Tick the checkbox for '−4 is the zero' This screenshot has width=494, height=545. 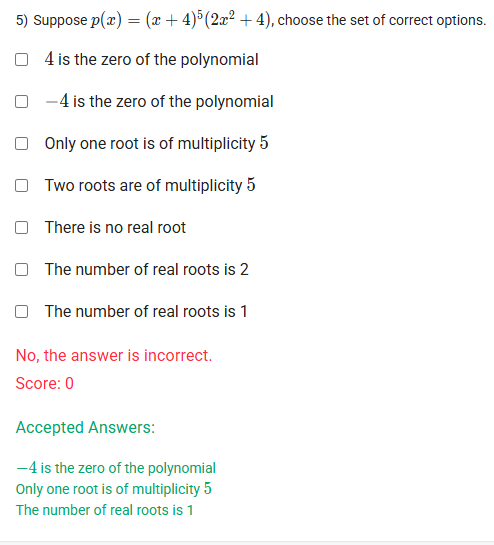(22, 101)
